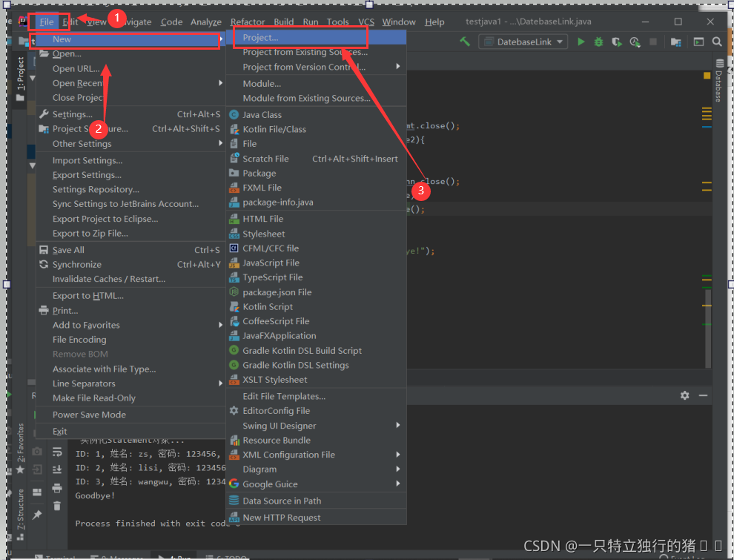Image resolution: width=734 pixels, height=560 pixels.
Task: Open the Refactor menu
Action: click(x=248, y=22)
